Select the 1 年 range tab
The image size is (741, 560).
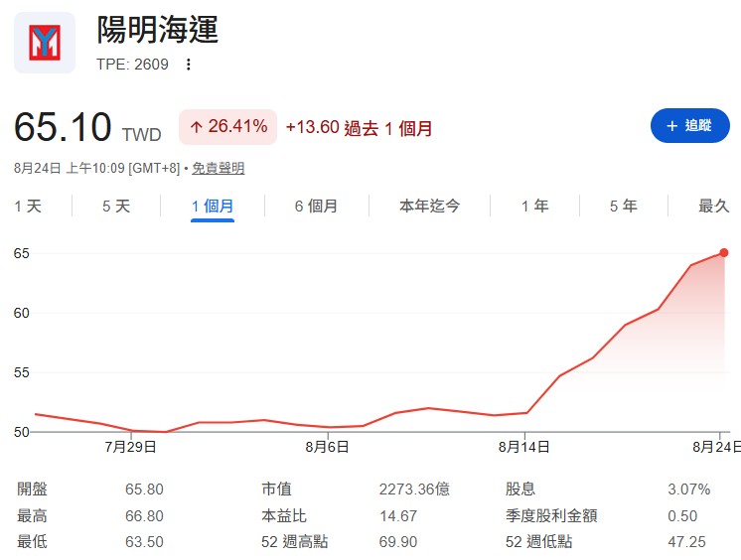(535, 207)
